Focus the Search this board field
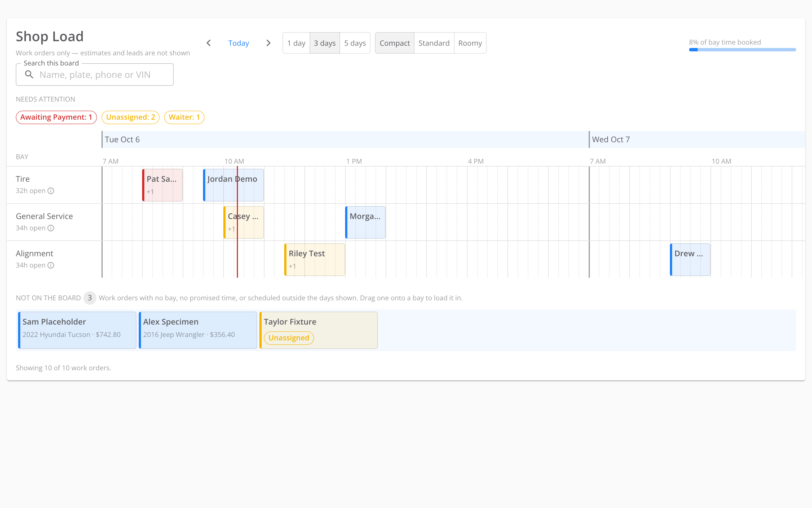Viewport: 812px width, 508px height. [x=95, y=75]
